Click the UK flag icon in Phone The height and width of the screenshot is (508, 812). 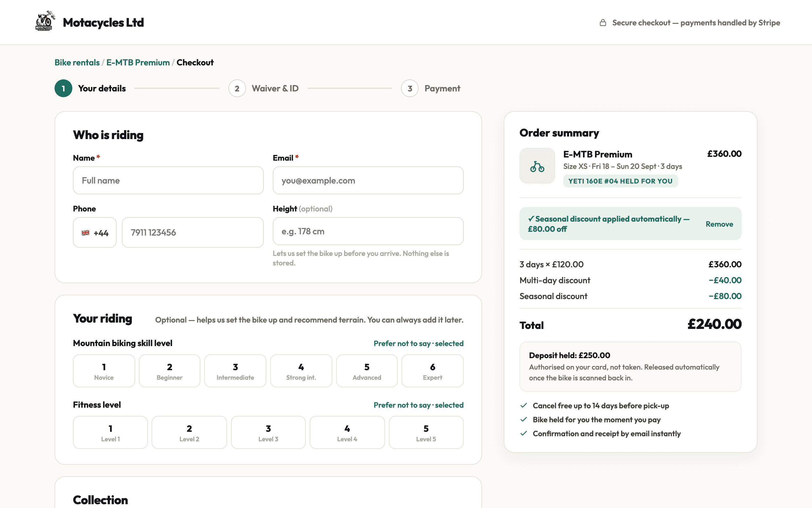pyautogui.click(x=86, y=233)
